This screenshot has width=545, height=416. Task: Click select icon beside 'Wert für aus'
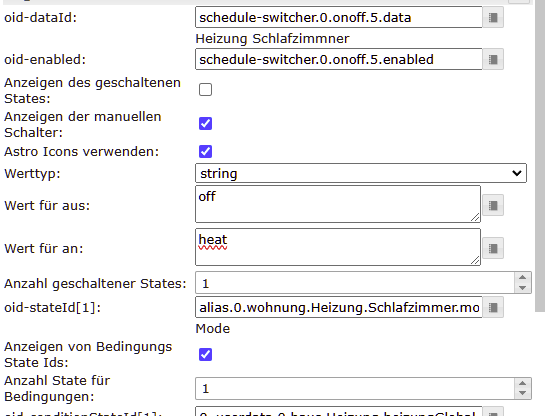[x=493, y=205]
